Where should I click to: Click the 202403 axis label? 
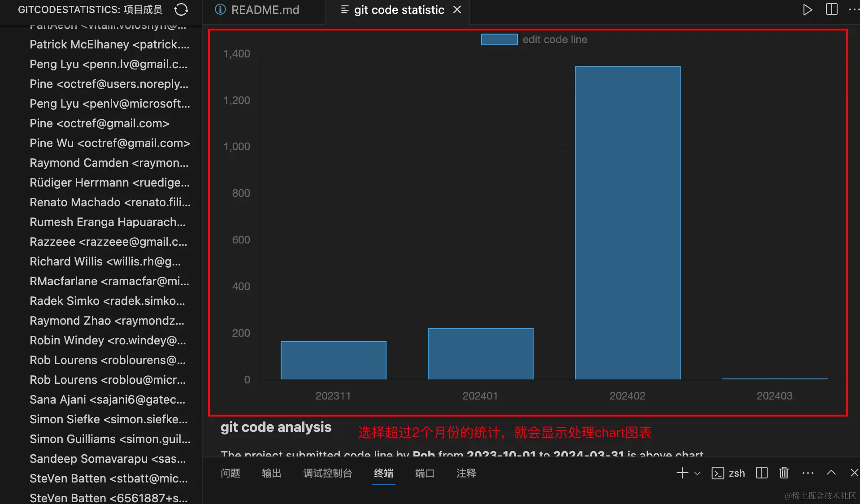pyautogui.click(x=774, y=396)
